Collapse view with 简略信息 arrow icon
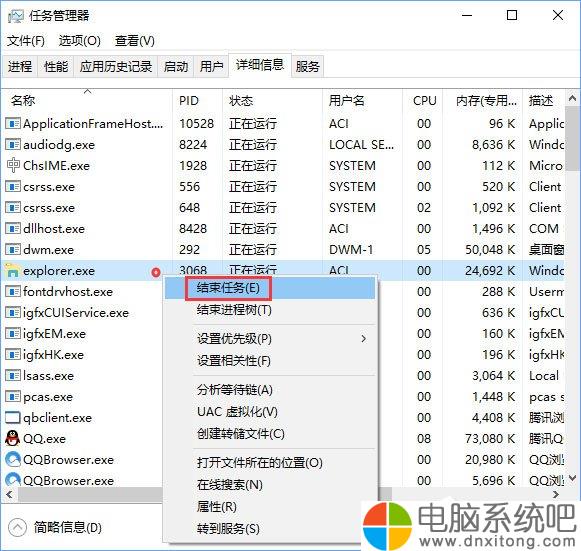 tap(17, 527)
